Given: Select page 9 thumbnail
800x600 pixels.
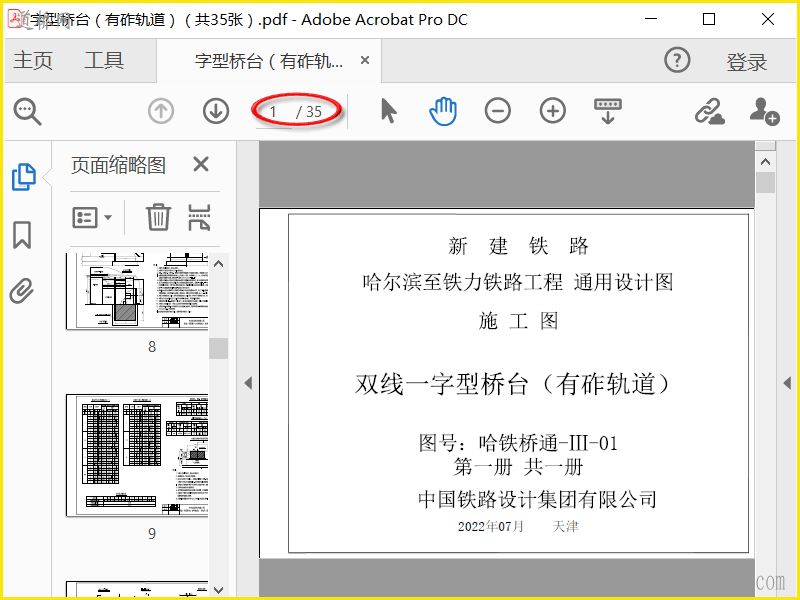Looking at the screenshot, I should tap(137, 455).
